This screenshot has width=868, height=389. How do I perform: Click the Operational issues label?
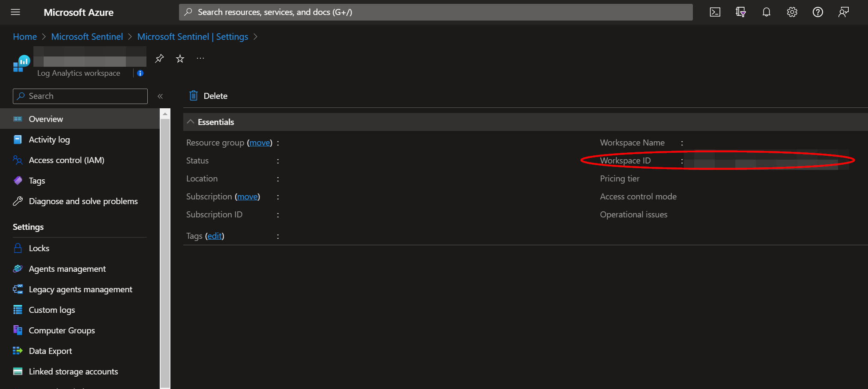click(x=633, y=215)
